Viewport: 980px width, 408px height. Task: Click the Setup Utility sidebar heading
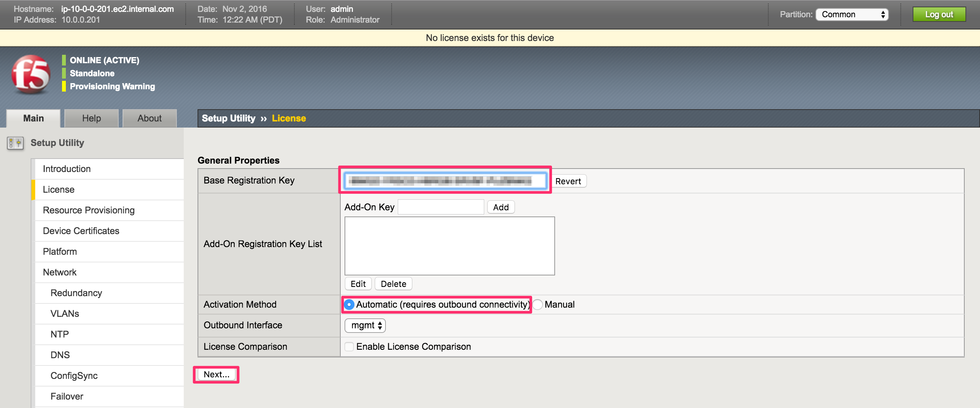pos(57,143)
